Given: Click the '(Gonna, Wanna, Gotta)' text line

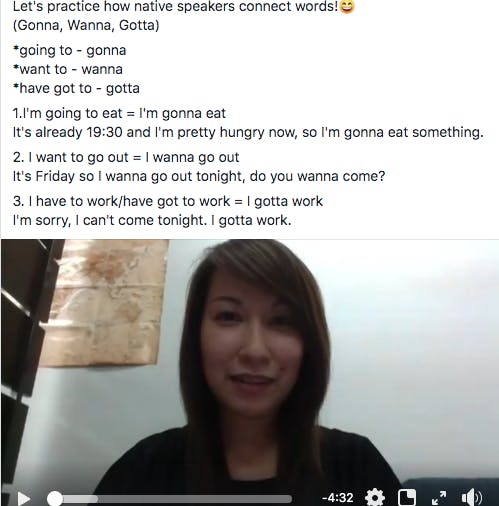Looking at the screenshot, I should pos(86,25).
